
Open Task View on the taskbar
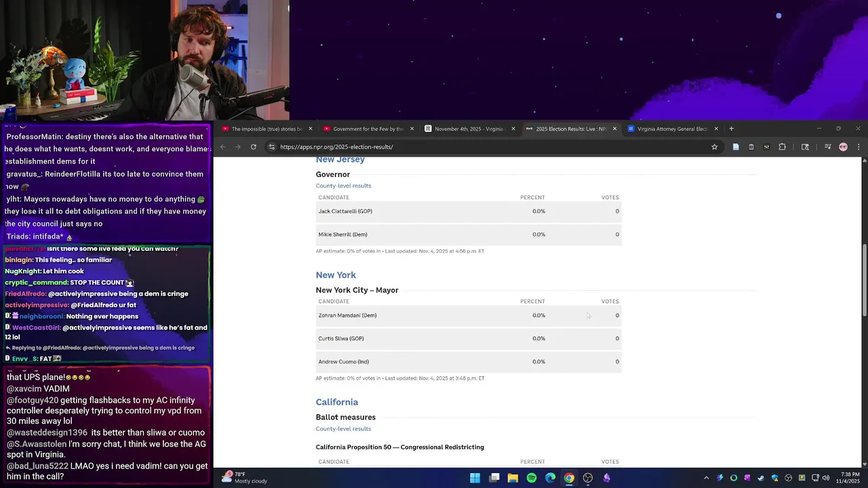[x=494, y=478]
